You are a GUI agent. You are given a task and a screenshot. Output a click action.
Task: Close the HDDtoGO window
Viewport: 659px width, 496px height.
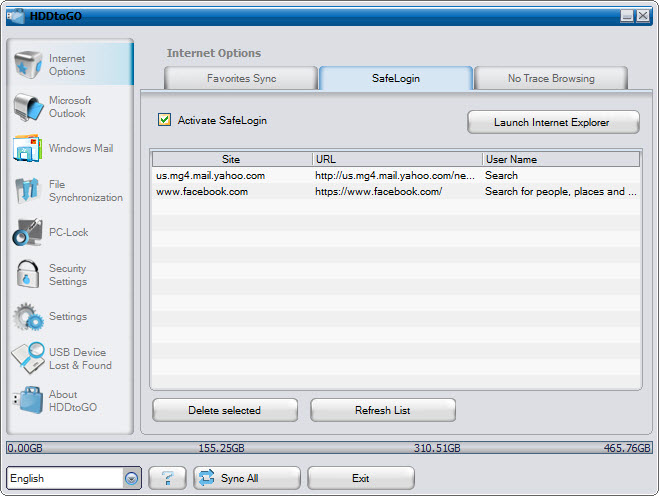(643, 16)
